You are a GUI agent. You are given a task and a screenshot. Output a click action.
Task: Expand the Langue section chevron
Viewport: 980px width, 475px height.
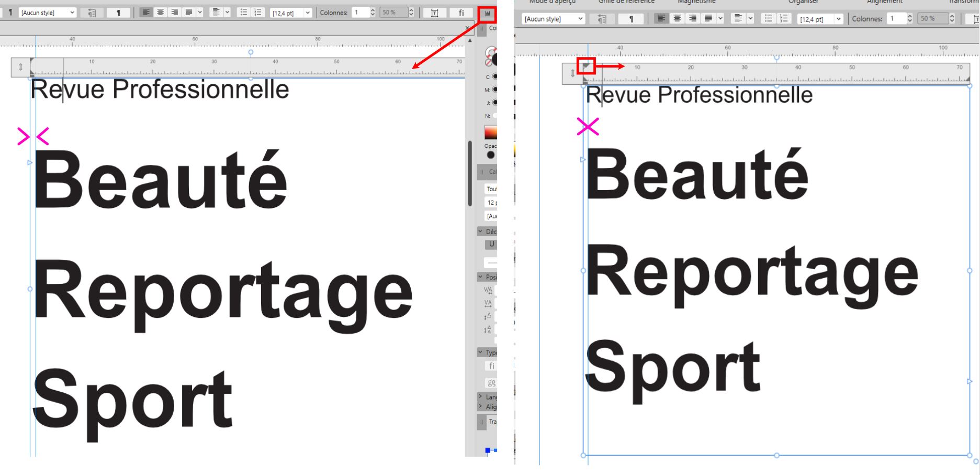(480, 396)
